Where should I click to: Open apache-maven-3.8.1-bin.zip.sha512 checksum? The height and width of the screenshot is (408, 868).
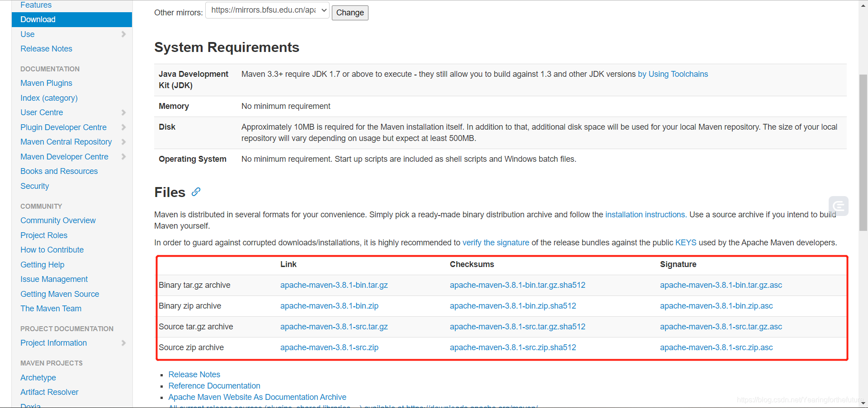click(513, 306)
